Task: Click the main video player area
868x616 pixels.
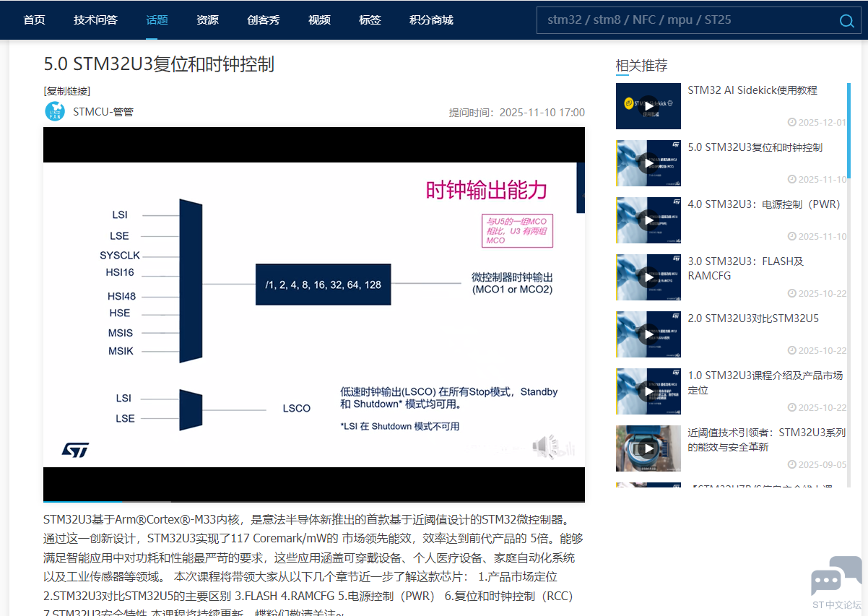Action: 314,314
